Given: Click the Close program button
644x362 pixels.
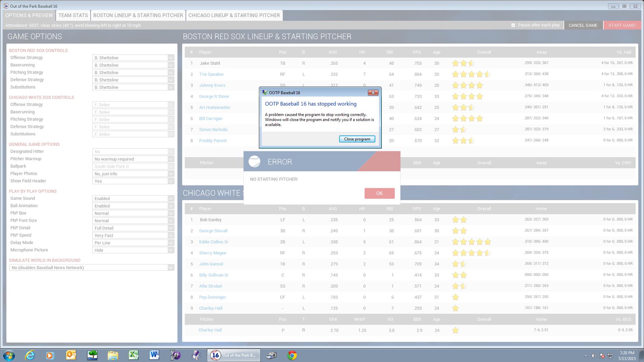Looking at the screenshot, I should click(x=357, y=139).
